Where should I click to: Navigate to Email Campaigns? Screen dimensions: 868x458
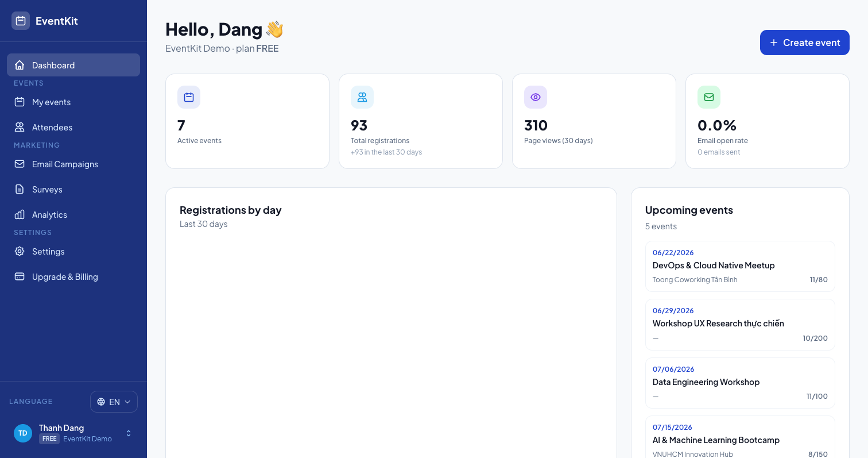73,164
